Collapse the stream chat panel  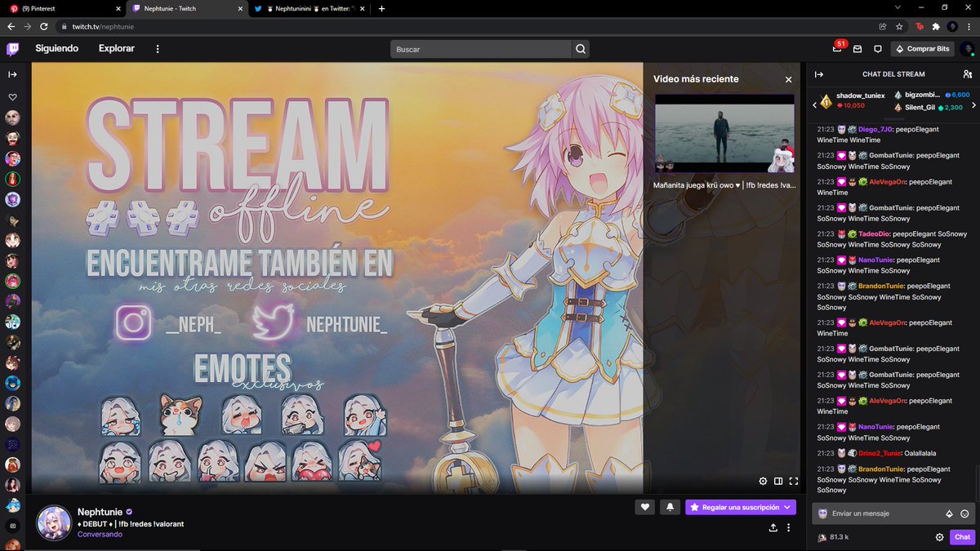(x=819, y=74)
